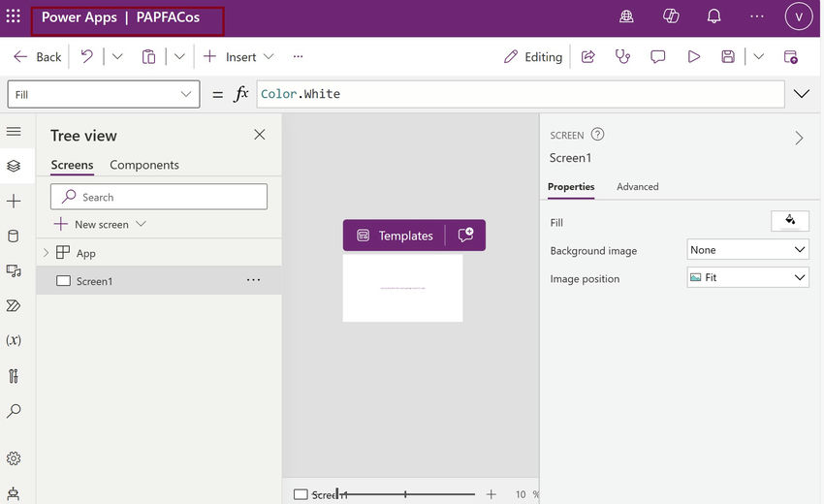The height and width of the screenshot is (504, 824).
Task: Save the app with disk icon
Action: point(728,56)
